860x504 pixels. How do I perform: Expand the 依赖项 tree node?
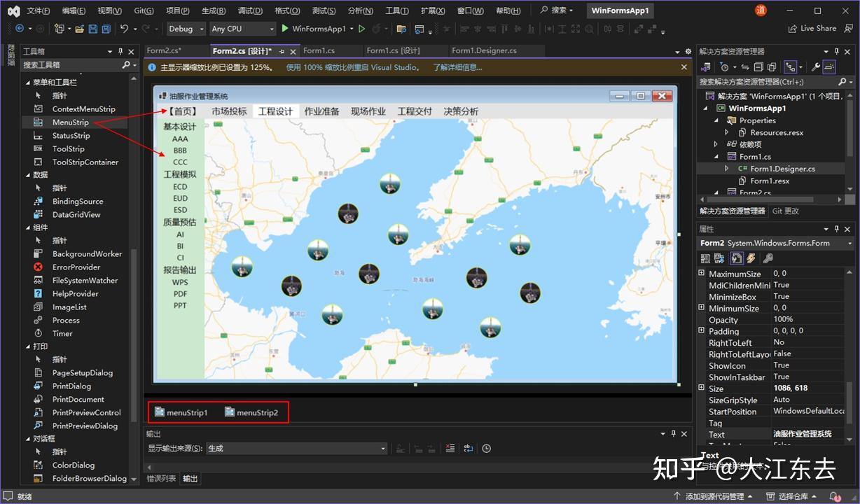click(716, 144)
